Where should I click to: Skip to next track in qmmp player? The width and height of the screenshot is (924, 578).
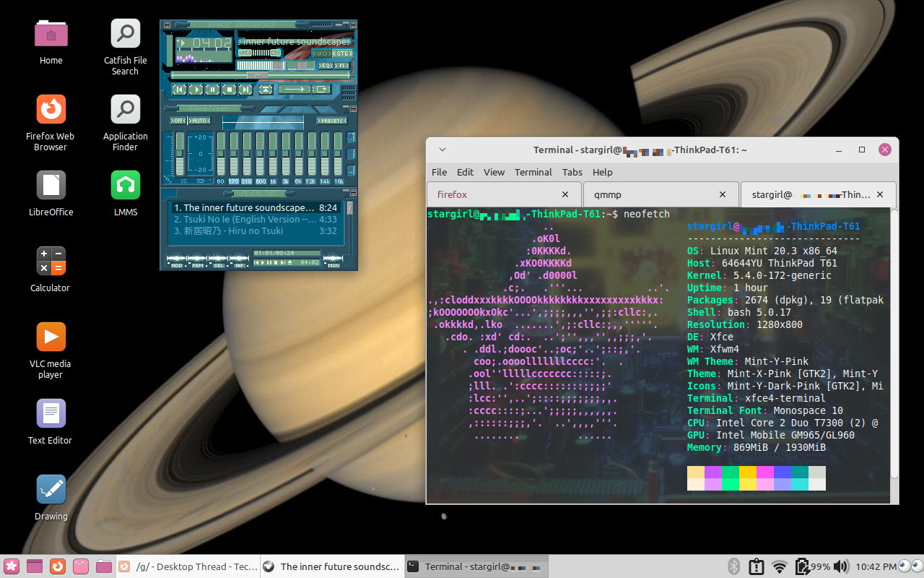point(245,90)
